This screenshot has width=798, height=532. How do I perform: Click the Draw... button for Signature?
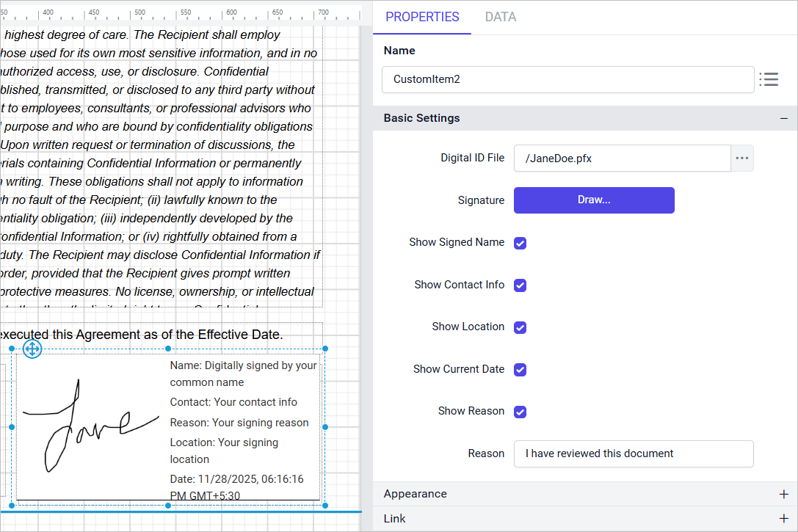click(x=593, y=200)
